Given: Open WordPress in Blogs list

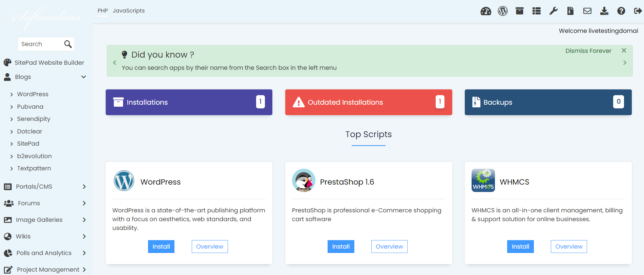Looking at the screenshot, I should [33, 94].
